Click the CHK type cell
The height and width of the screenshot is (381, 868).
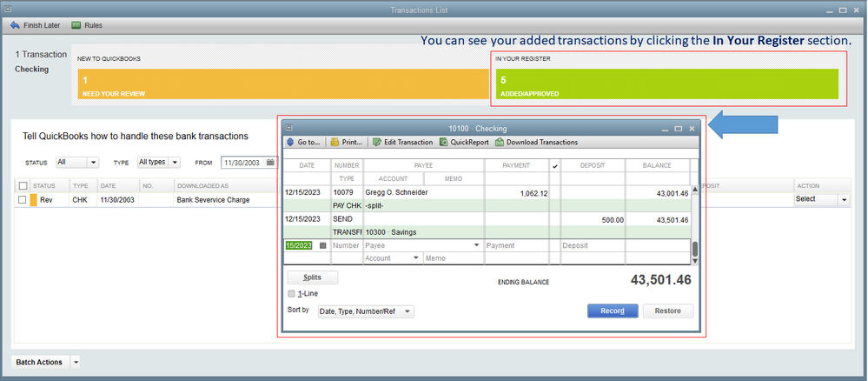click(80, 200)
